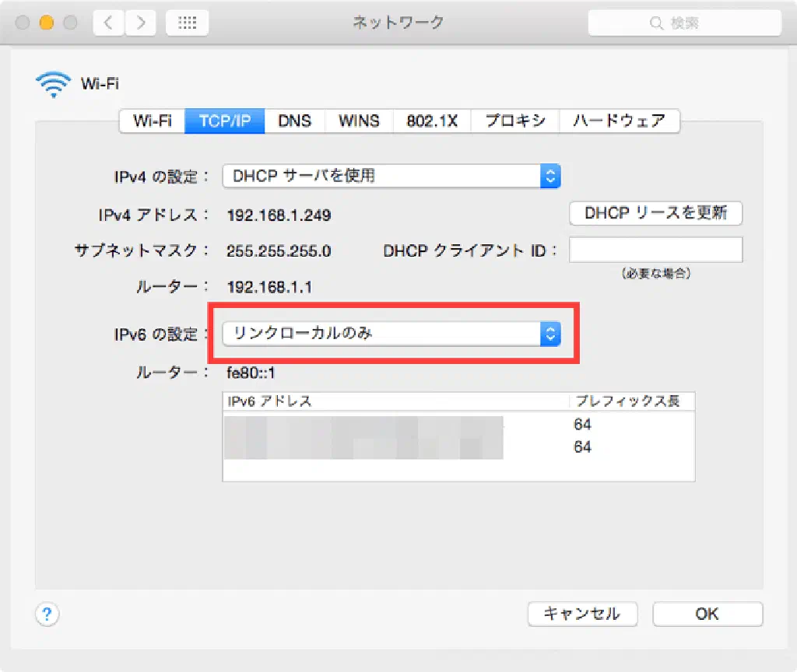Viewport: 797px width, 672px height.
Task: Click the forward navigation arrow
Action: pos(140,23)
